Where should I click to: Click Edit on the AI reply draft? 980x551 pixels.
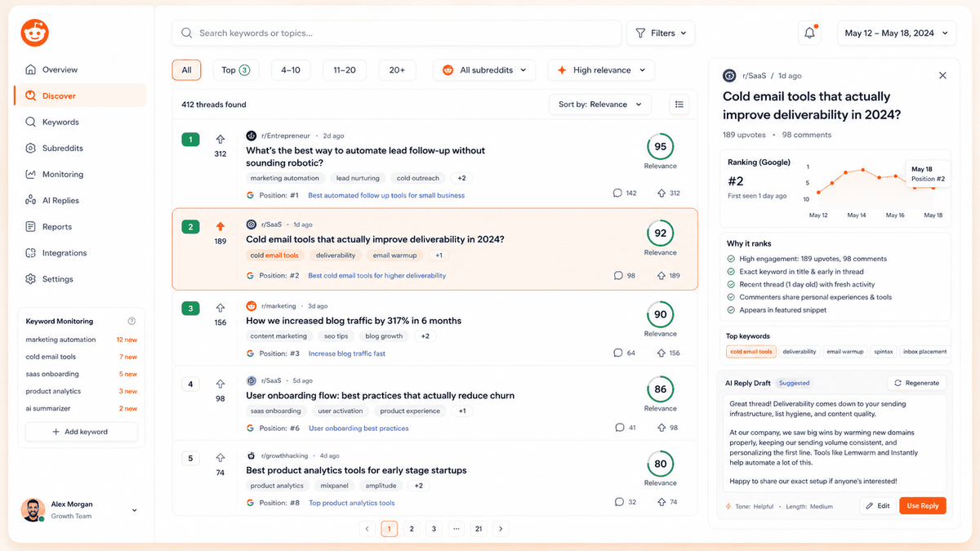[878, 506]
